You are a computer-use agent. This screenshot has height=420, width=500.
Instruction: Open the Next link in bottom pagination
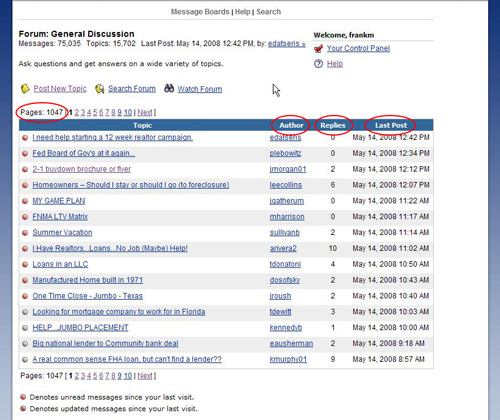tap(145, 376)
